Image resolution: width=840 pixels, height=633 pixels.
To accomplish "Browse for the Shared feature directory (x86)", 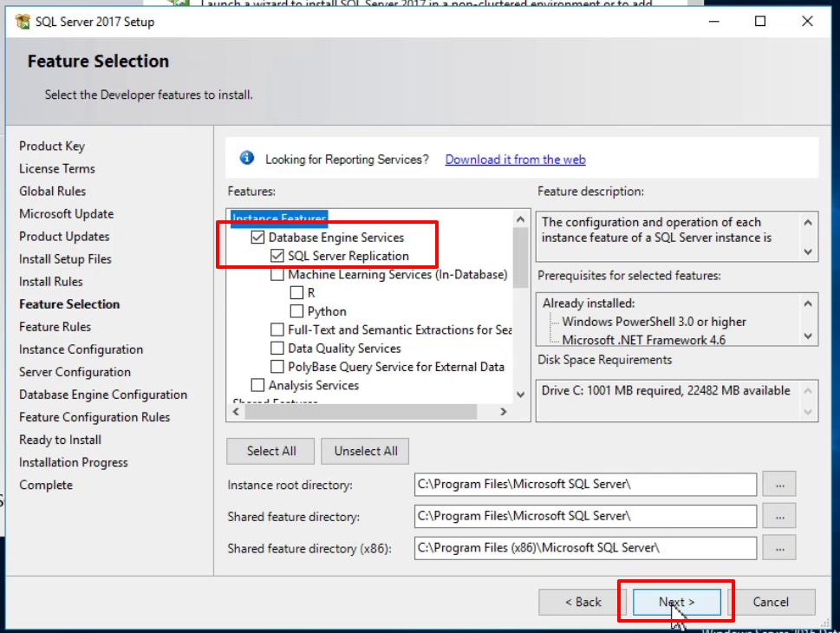I will (x=779, y=548).
